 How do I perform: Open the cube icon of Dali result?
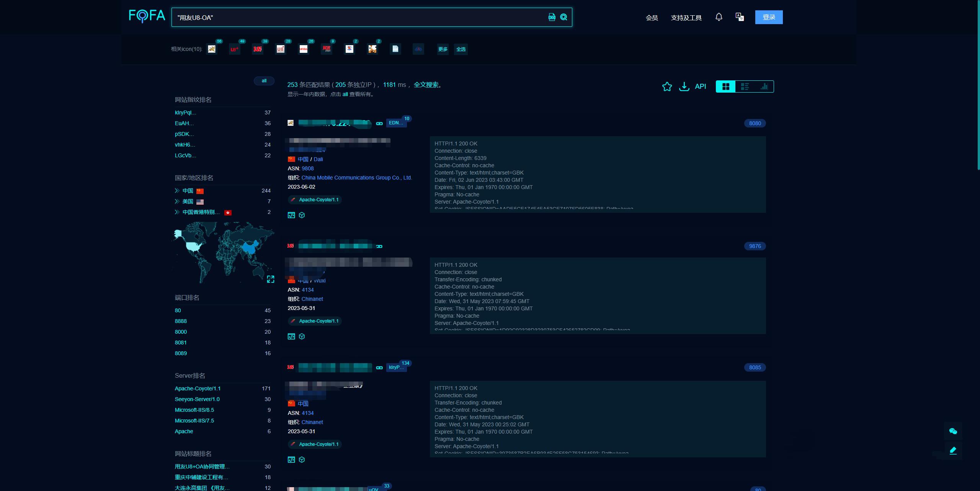coord(302,215)
